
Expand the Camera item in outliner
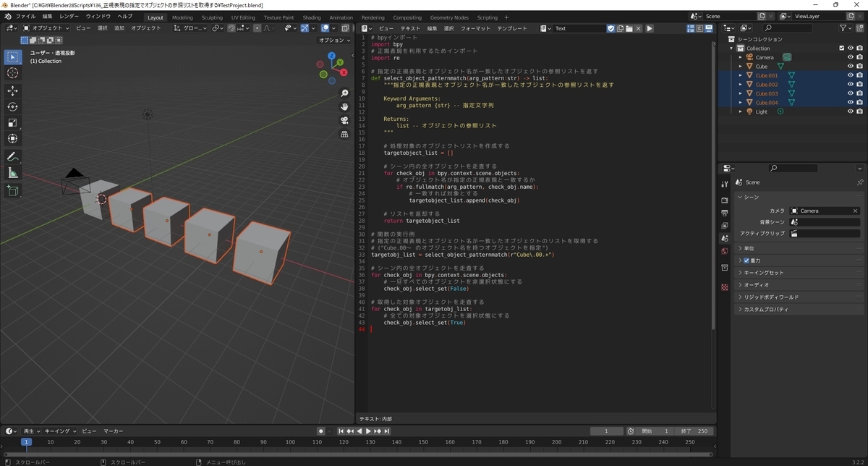(741, 57)
